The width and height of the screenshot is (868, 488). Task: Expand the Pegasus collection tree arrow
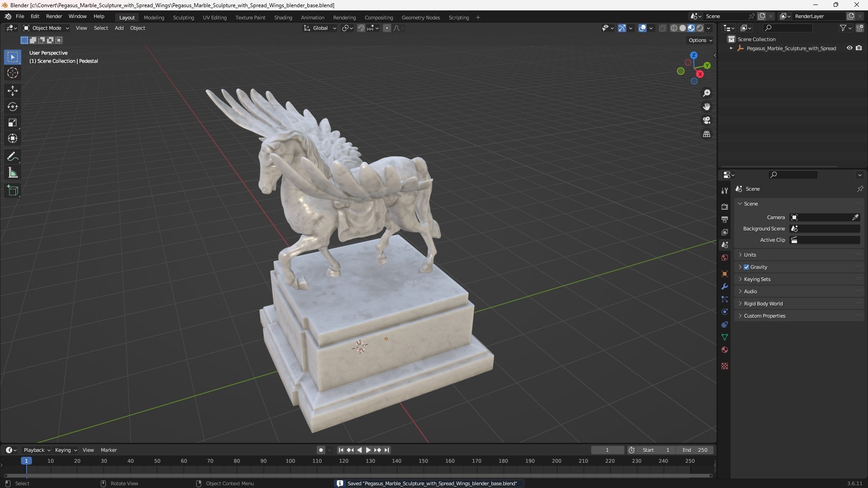731,48
